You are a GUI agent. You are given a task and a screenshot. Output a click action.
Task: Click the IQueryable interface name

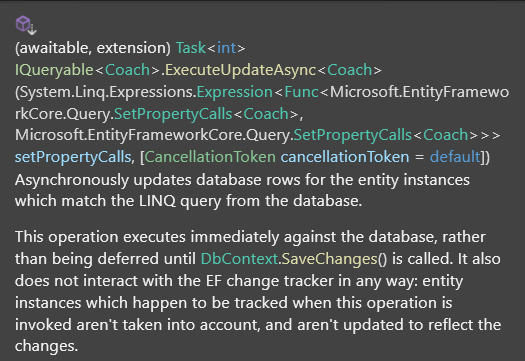coord(54,70)
